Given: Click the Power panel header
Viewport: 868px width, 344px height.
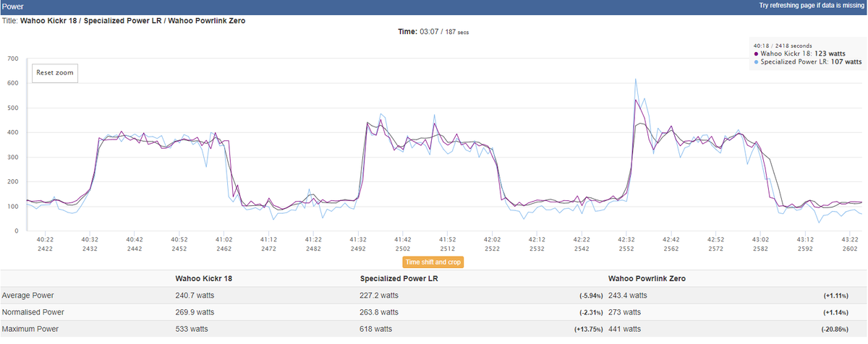Looking at the screenshot, I should [434, 7].
